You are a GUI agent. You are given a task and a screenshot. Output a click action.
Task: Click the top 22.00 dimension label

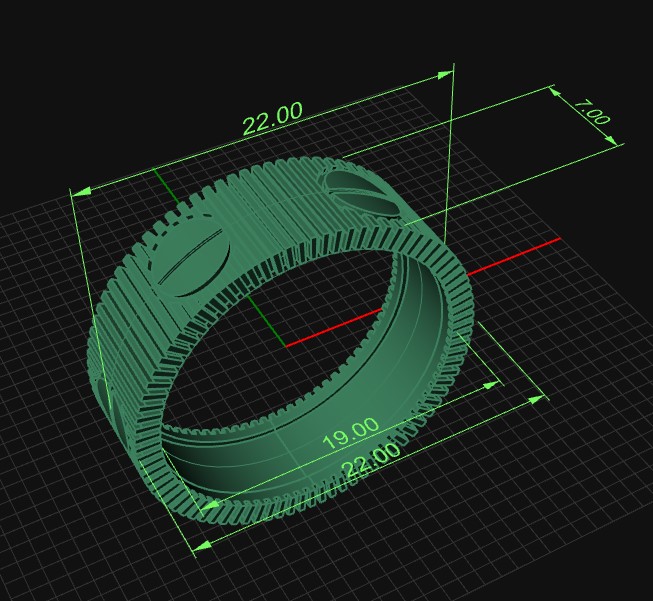click(272, 118)
